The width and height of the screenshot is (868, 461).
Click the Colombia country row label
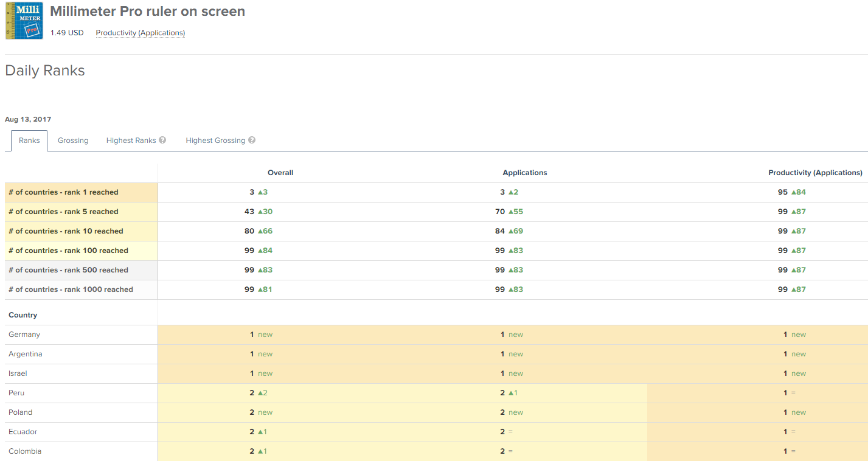pos(25,451)
